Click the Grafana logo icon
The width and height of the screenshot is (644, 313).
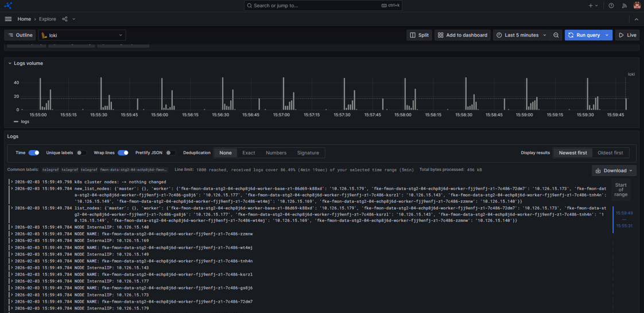tap(8, 6)
